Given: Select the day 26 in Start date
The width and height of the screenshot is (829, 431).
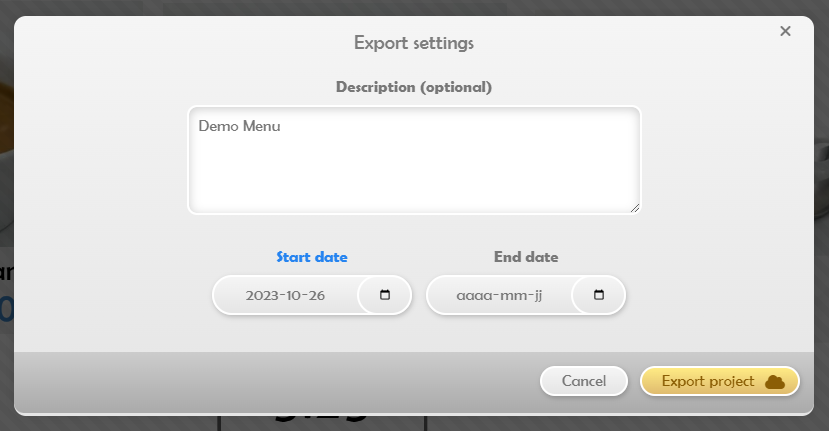Looking at the screenshot, I should [x=316, y=295].
